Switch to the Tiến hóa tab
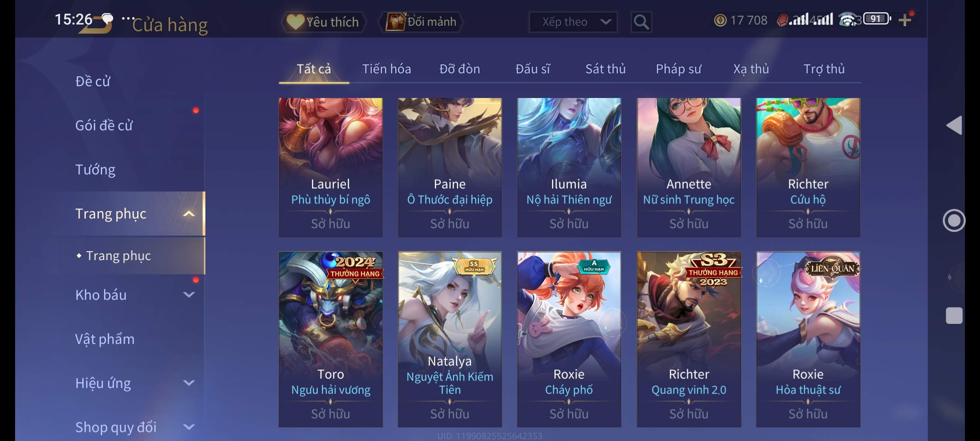Screen dimensions: 980x441 (x=386, y=69)
